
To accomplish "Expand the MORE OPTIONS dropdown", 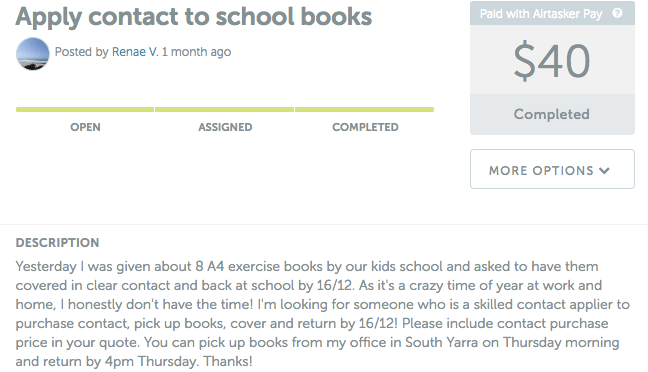I will [x=552, y=169].
